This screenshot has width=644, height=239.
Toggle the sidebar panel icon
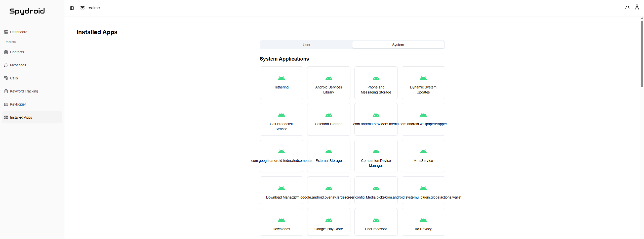72,8
